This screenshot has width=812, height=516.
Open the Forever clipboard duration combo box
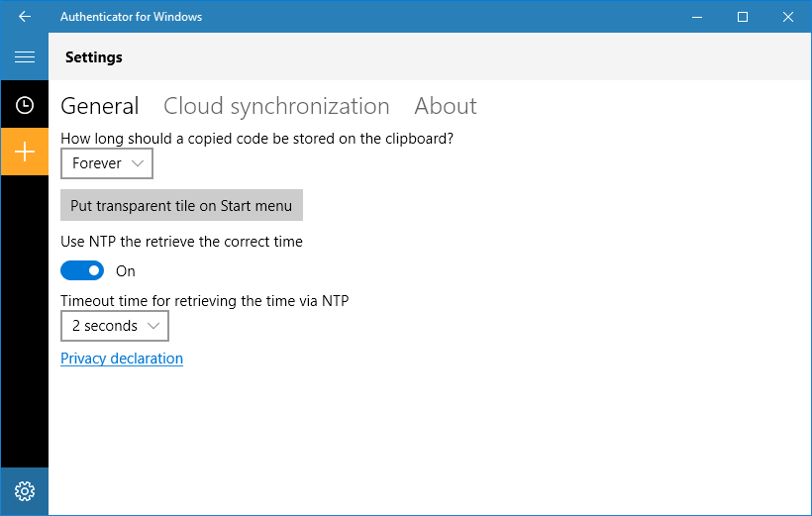coord(106,163)
